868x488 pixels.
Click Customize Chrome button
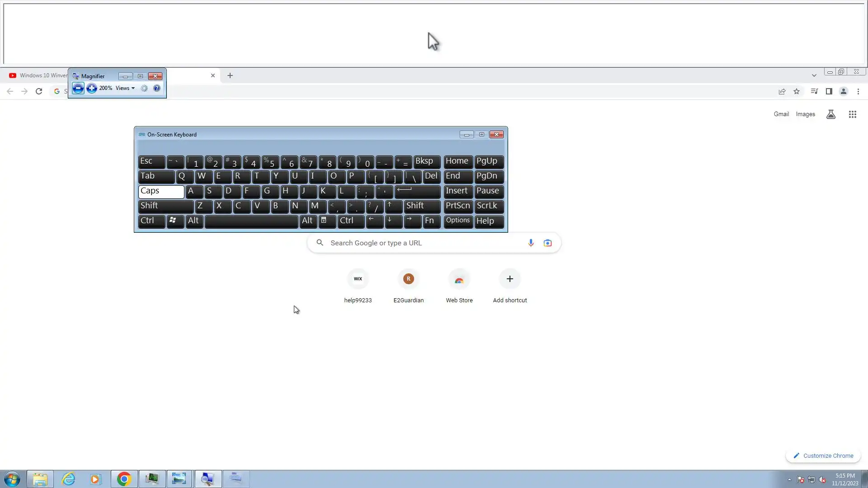pos(823,455)
